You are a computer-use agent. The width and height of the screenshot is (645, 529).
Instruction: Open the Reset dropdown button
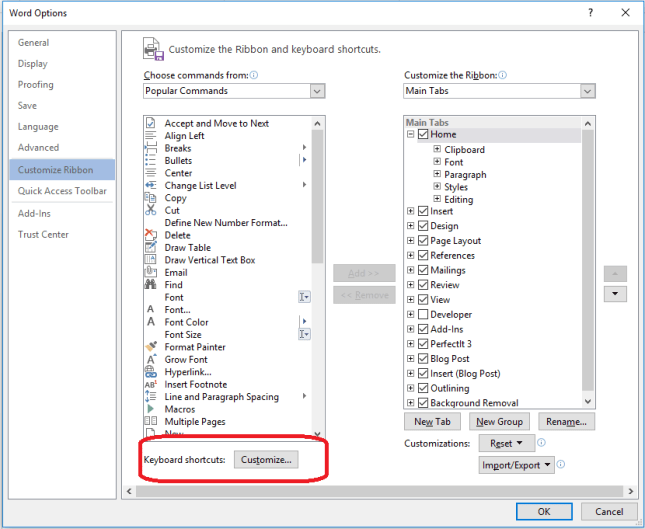pyautogui.click(x=507, y=443)
